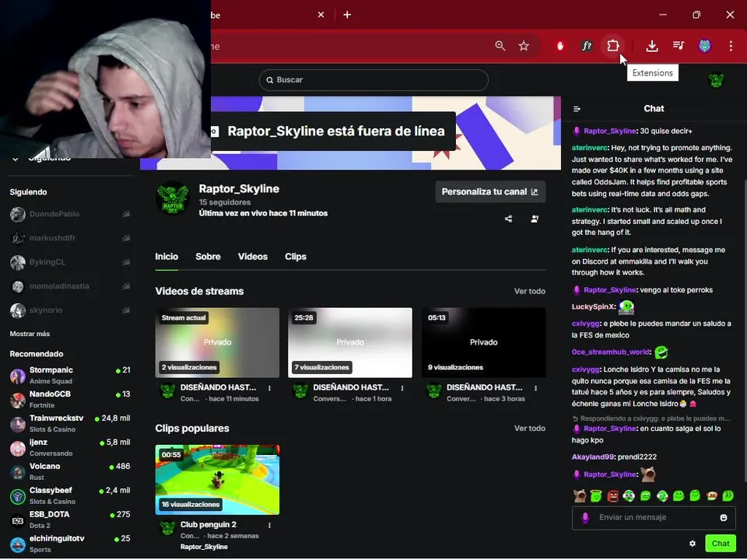Switch to the Clips tab
747x560 pixels.
tap(296, 257)
